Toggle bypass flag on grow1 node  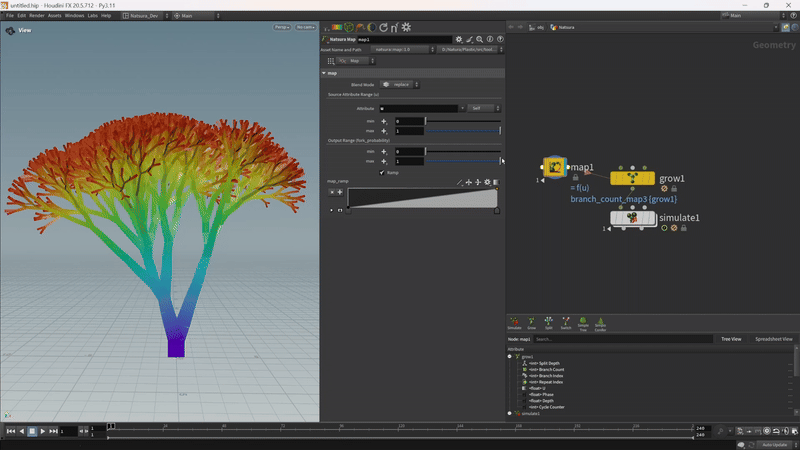coord(664,189)
